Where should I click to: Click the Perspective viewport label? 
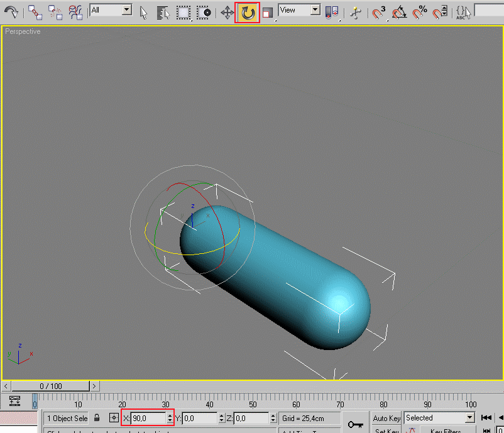(x=23, y=31)
